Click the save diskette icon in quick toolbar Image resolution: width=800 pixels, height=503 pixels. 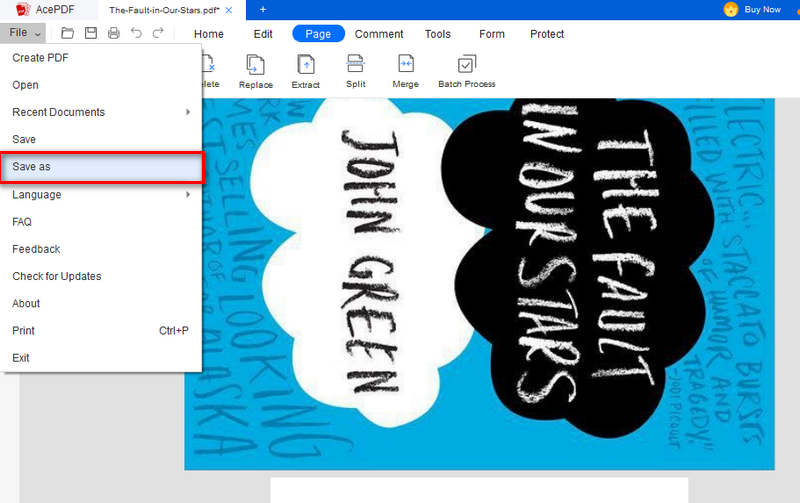pyautogui.click(x=91, y=34)
